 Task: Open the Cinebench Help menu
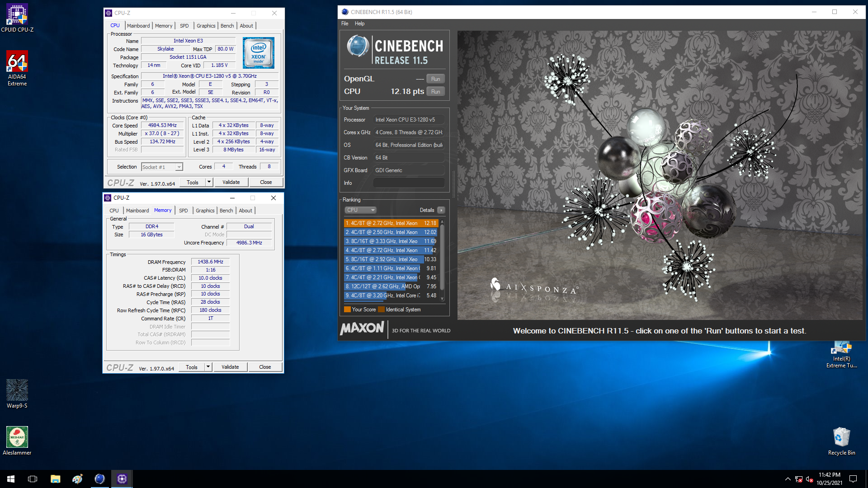(359, 23)
